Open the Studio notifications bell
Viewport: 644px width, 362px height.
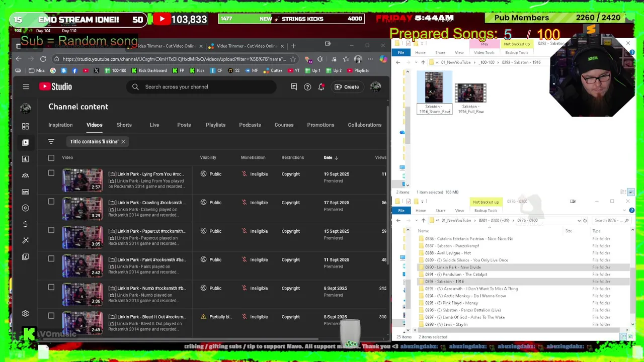pyautogui.click(x=321, y=87)
